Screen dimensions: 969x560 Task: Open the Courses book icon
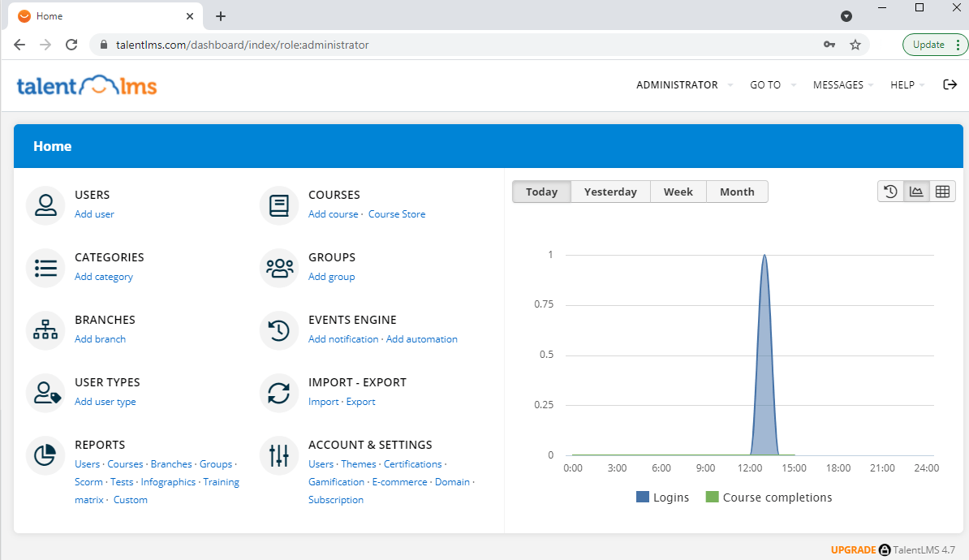pos(278,205)
